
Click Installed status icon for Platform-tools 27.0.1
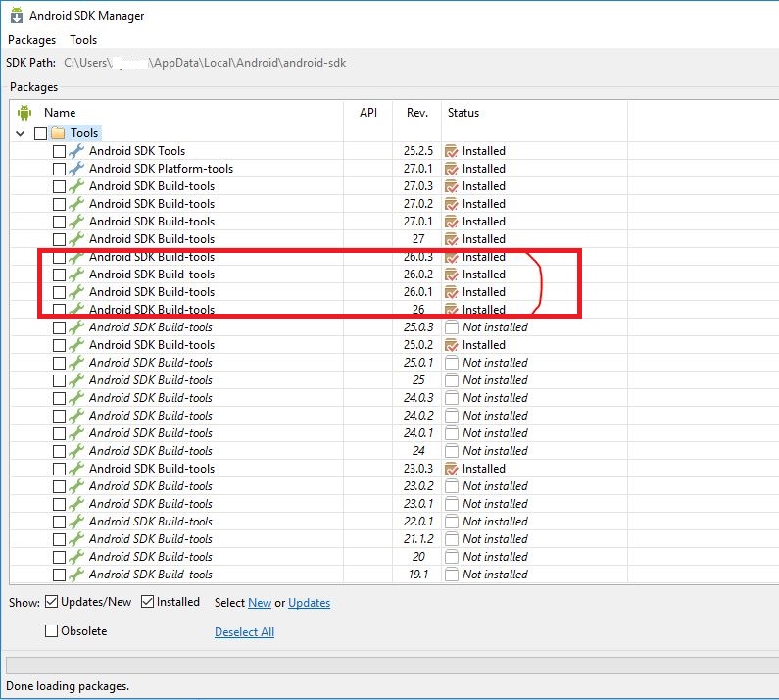(x=451, y=169)
